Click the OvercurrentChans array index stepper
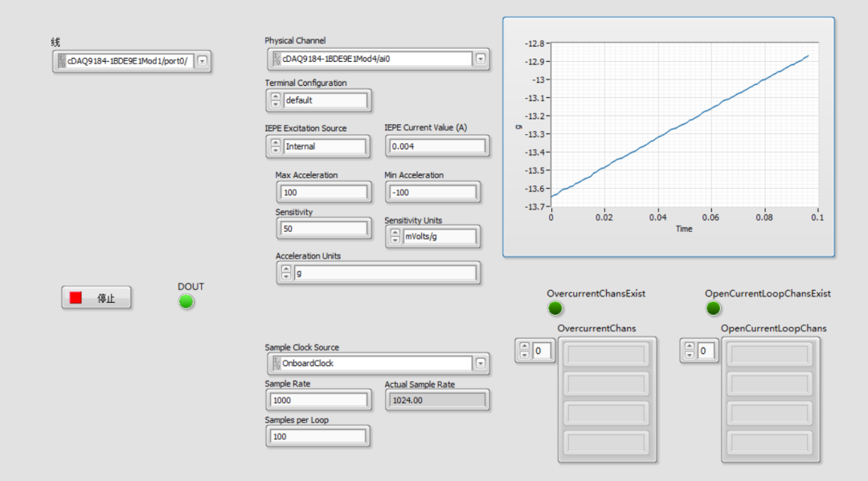Image resolution: width=868 pixels, height=481 pixels. pyautogui.click(x=524, y=351)
